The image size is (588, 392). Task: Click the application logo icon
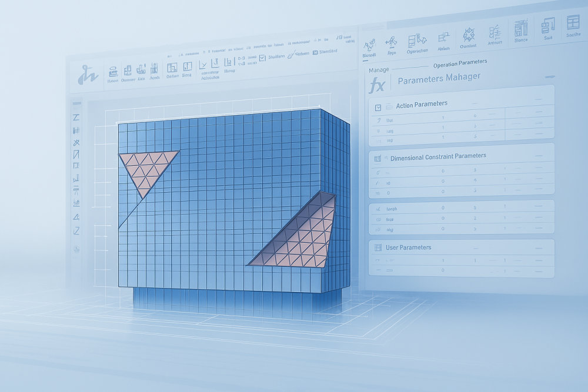86,73
